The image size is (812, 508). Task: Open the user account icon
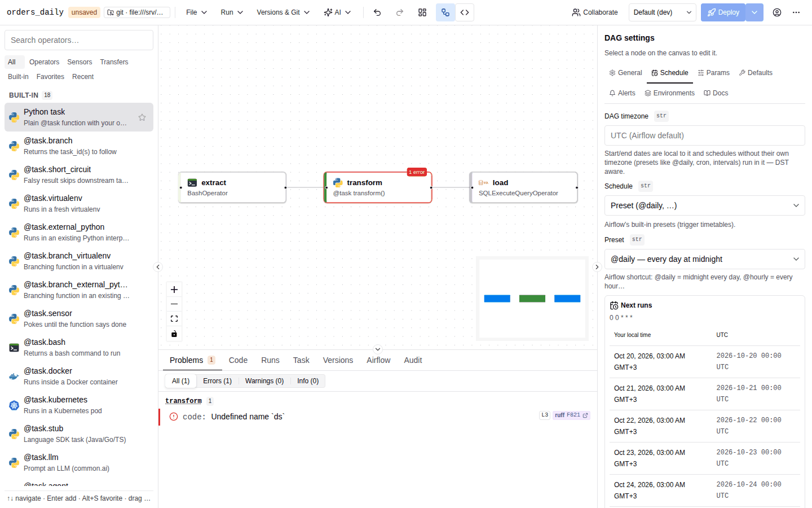(x=777, y=12)
